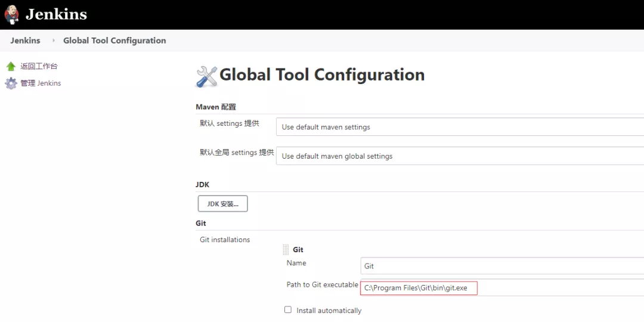The width and height of the screenshot is (644, 322).
Task: Click the Jenkins header title text
Action: coord(56,15)
